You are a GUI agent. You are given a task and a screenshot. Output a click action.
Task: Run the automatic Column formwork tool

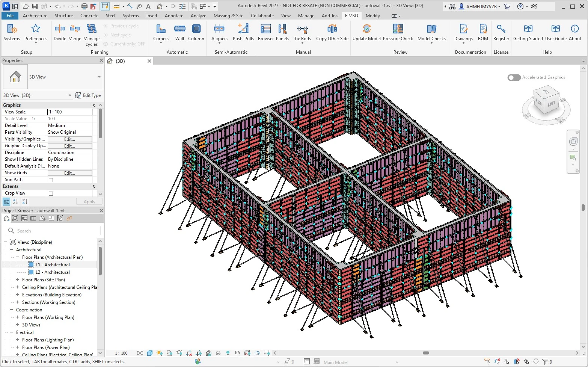196,32
